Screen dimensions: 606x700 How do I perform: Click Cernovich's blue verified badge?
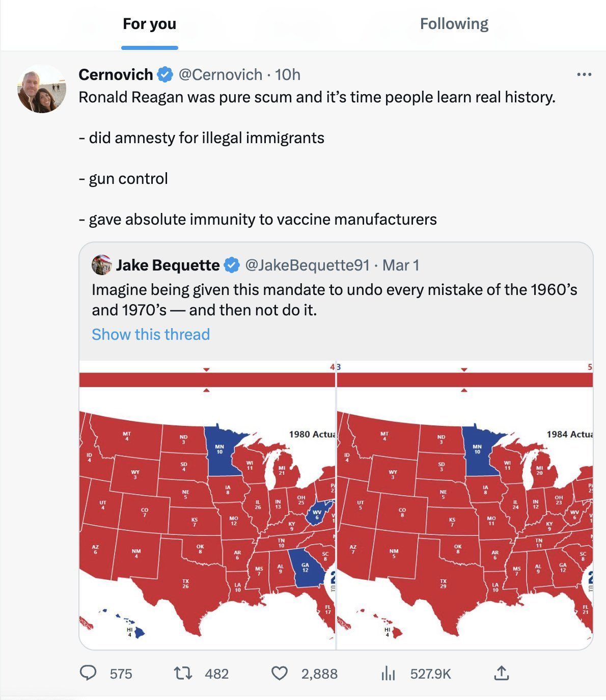[164, 75]
